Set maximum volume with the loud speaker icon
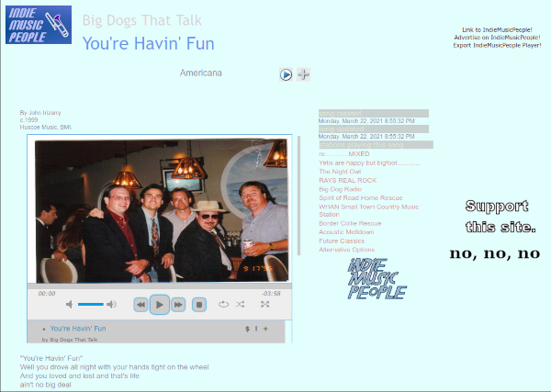This screenshot has width=551, height=392. pyautogui.click(x=111, y=304)
